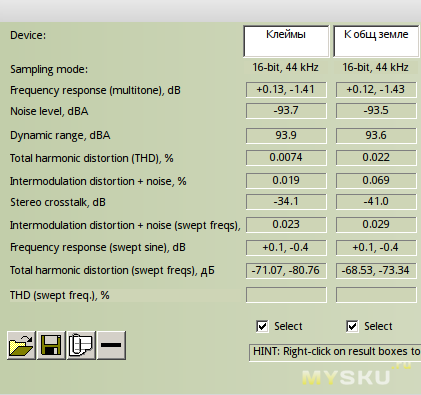Click THD value 0.022
The width and height of the screenshot is (421, 395).
click(376, 158)
